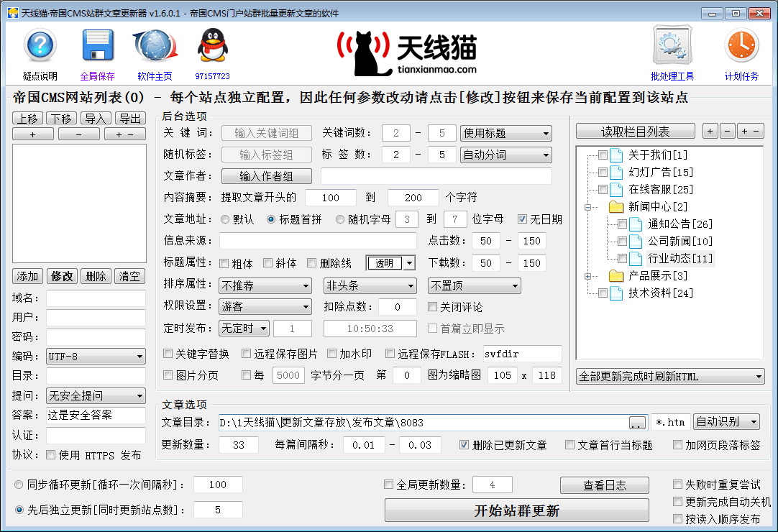Select the 在线客服[25] page icon
The width and height of the screenshot is (778, 532).
tap(616, 190)
